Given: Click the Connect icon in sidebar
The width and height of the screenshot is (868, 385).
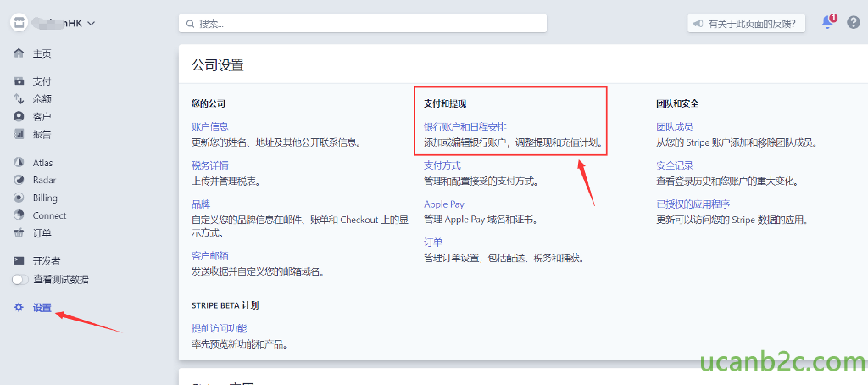Looking at the screenshot, I should 19,215.
